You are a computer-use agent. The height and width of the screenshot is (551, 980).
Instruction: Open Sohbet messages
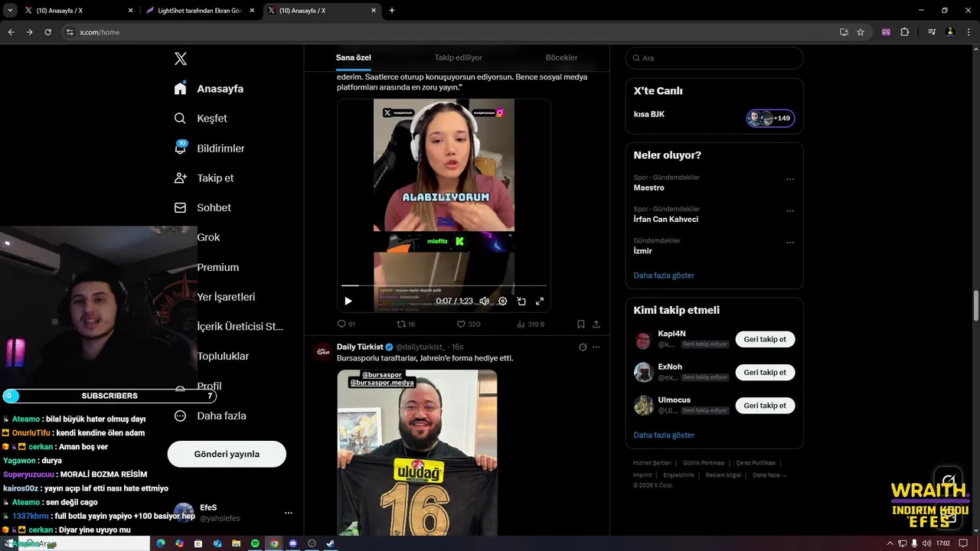tap(202, 207)
